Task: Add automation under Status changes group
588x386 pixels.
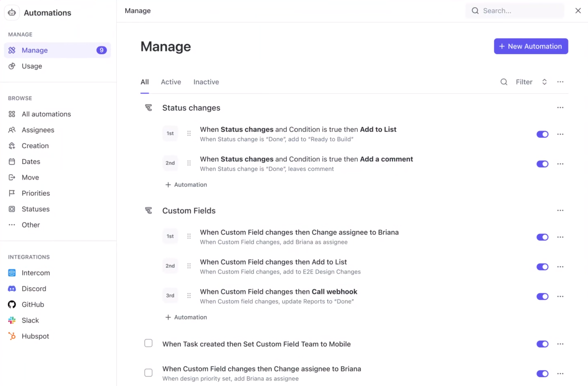Action: [x=186, y=185]
